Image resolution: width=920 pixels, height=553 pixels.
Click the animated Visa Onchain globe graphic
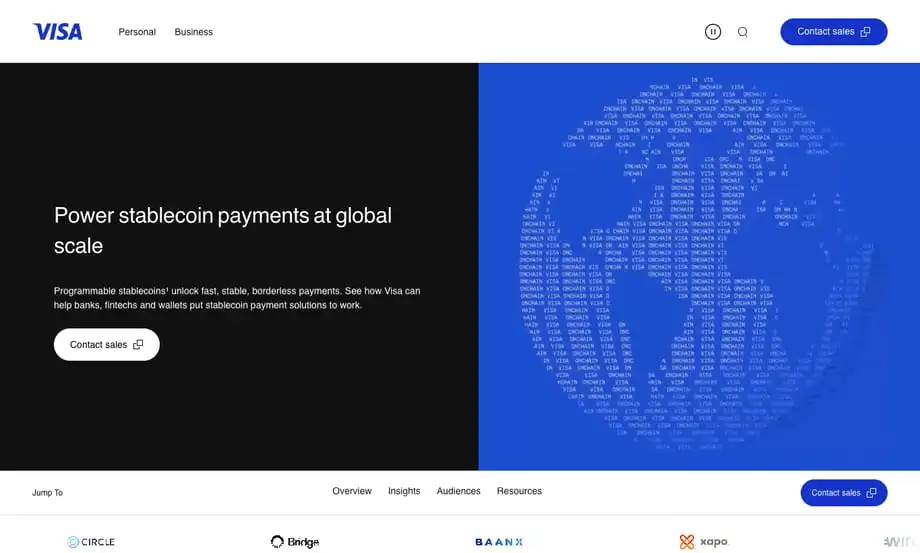tap(698, 264)
